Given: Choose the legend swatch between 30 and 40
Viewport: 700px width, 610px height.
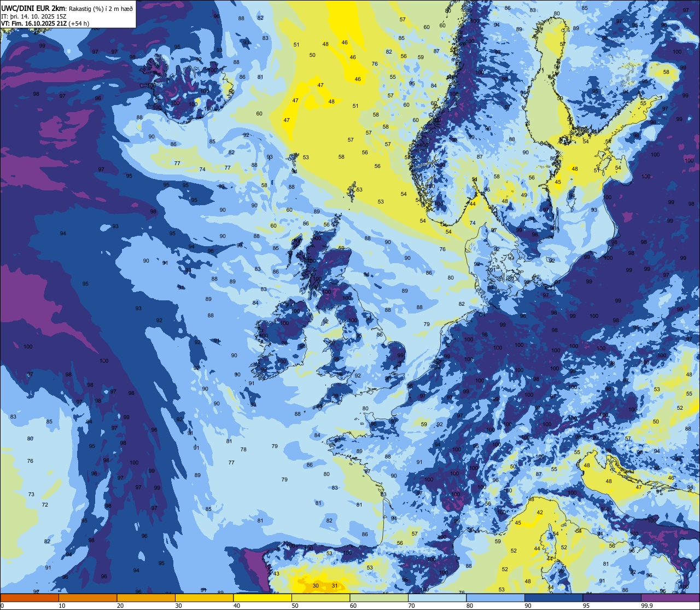Looking at the screenshot, I should tap(204, 598).
